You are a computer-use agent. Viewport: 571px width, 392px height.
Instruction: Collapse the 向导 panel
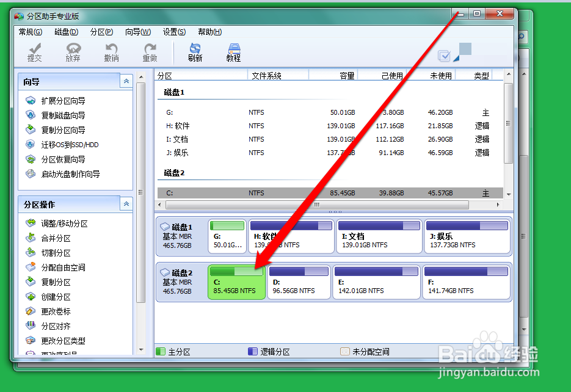[x=127, y=81]
